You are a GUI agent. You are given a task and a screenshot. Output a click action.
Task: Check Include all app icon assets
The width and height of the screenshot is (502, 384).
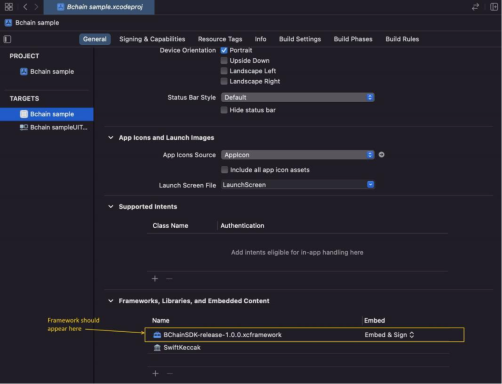[x=225, y=170]
